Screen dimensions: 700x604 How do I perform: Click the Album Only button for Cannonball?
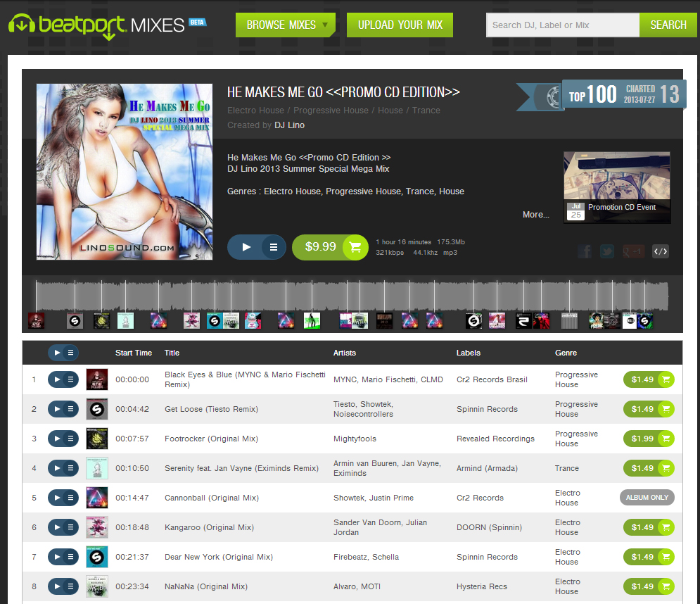click(x=647, y=498)
